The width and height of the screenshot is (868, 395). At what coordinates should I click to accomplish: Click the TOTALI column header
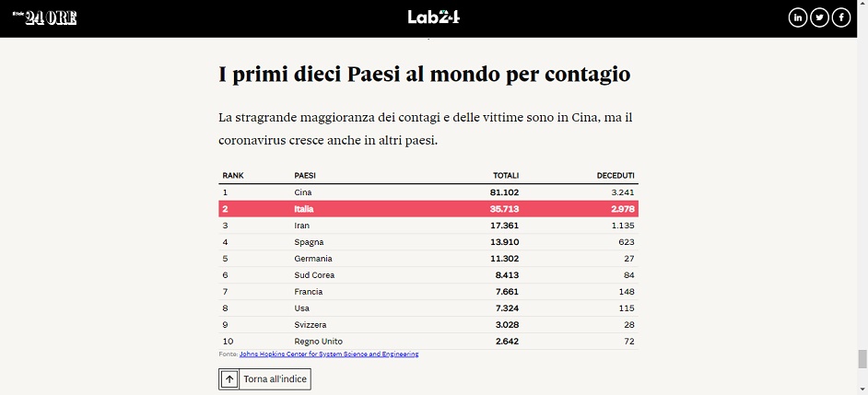coord(506,176)
